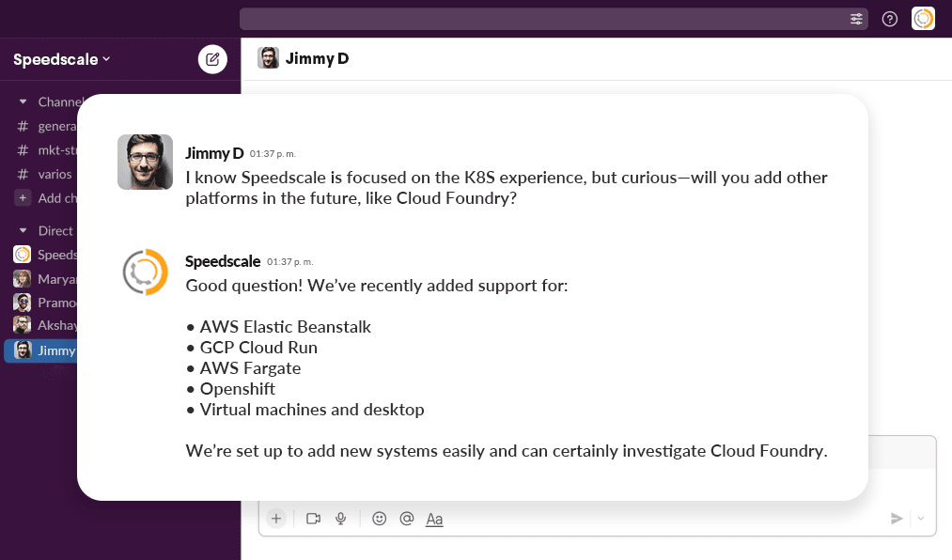Screen dimensions: 952x560
Task: Click 'AWS Fargate' list item text
Action: [x=250, y=368]
